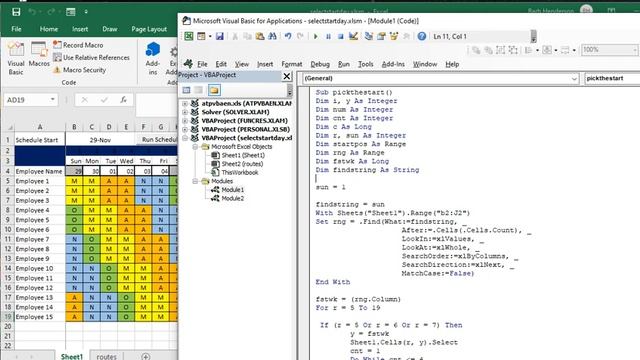Open the VBA editor Debug menu
This screenshot has width=640, height=360.
(320, 64)
